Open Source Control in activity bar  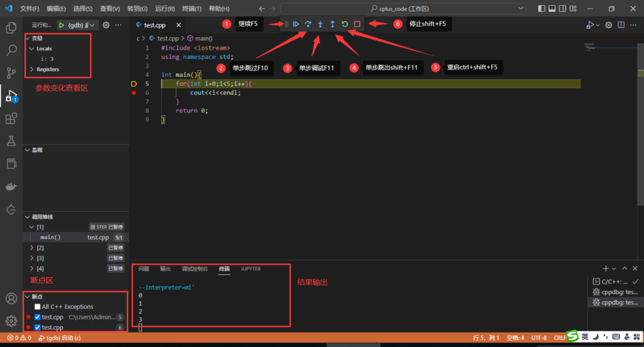[11, 73]
